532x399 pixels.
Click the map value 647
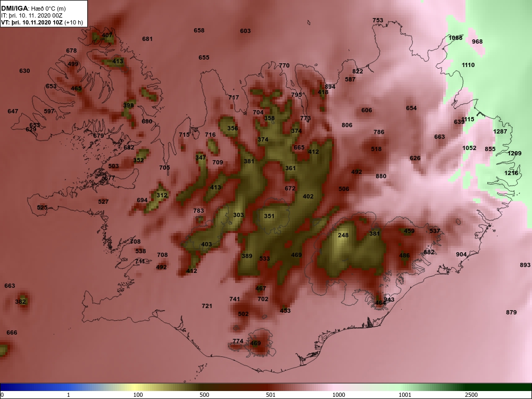pyautogui.click(x=13, y=111)
